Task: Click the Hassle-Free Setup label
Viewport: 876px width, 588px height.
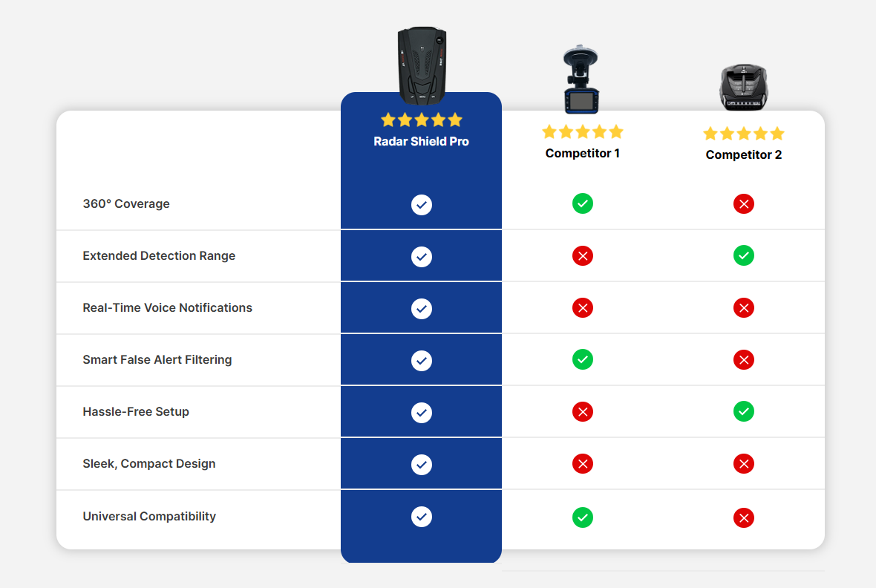Action: (136, 412)
